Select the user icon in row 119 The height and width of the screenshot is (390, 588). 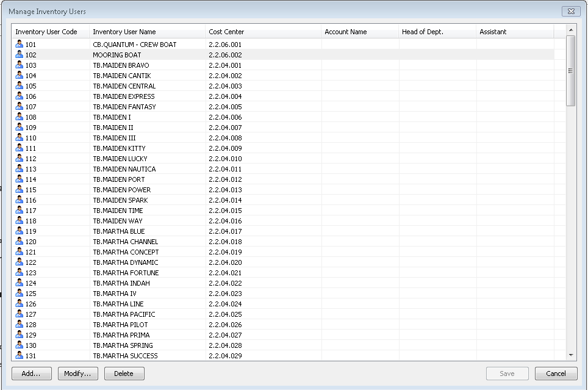coord(20,231)
